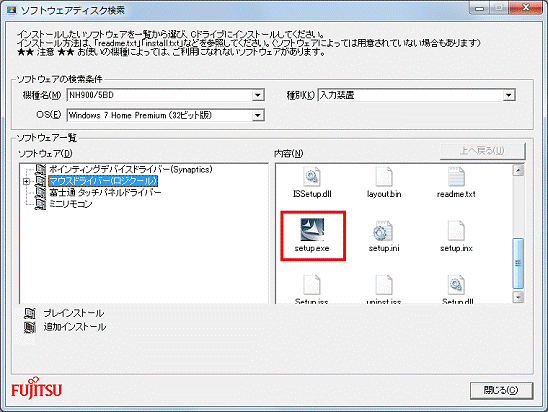Click the contents list scrollbar thumb
Screen dimensions: 548x412
(518, 263)
